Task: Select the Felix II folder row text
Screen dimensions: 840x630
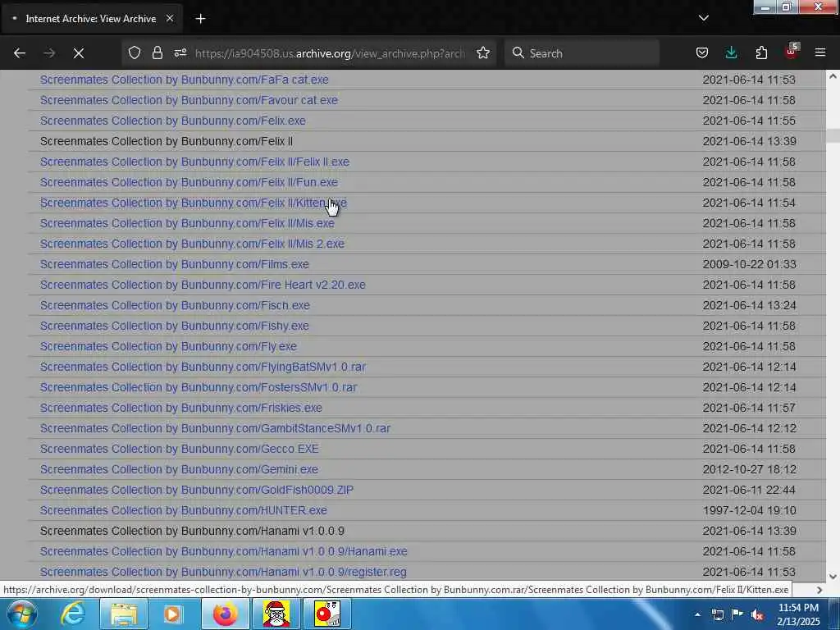Action: [166, 141]
